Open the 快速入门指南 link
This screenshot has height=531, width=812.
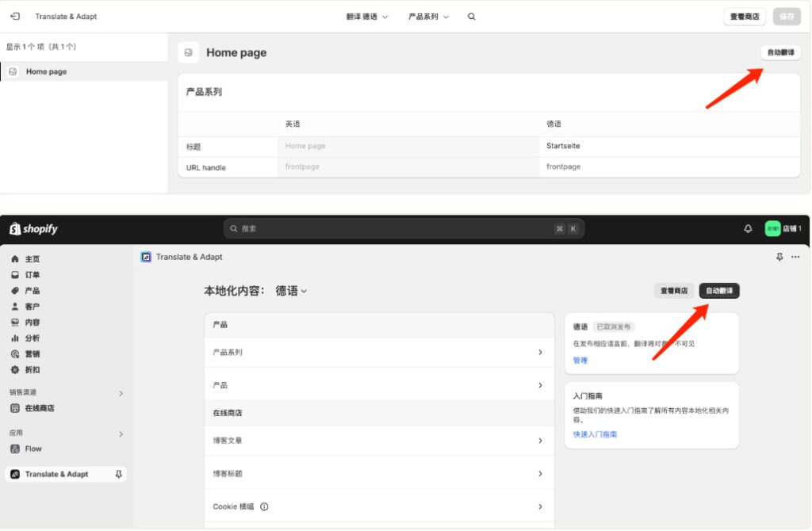pyautogui.click(x=595, y=434)
